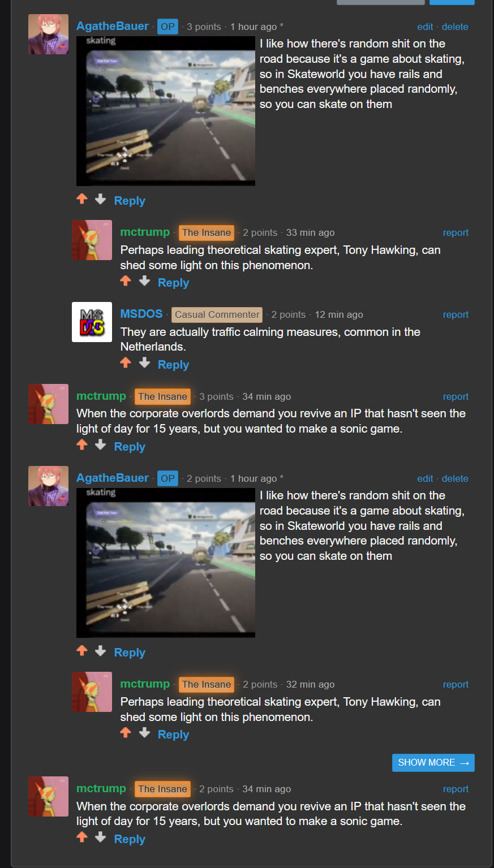Downvote mctrump's 32 min ago reply
Viewport: 494px width, 868px height.
145,733
